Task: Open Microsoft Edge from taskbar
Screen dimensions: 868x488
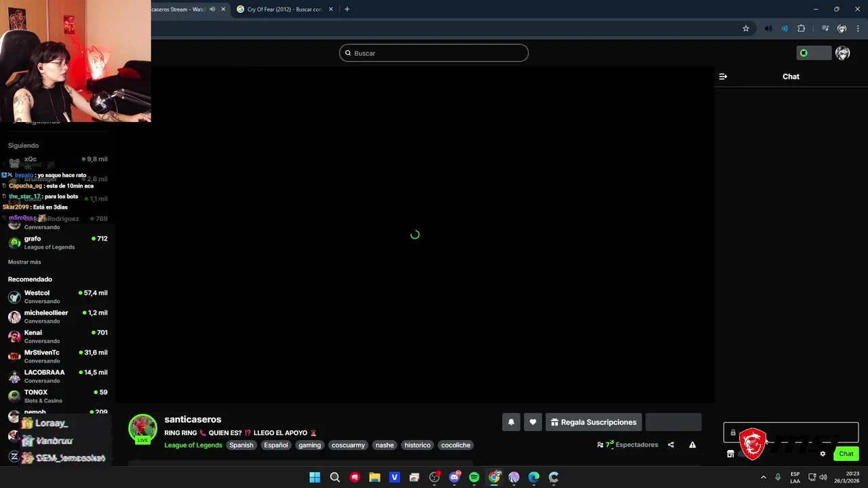Action: point(534,477)
